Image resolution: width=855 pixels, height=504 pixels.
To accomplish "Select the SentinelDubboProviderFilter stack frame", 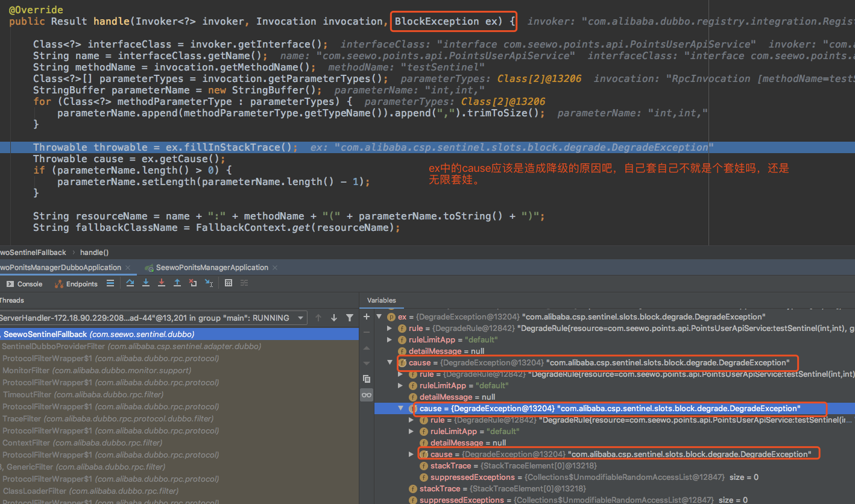I will click(179, 346).
